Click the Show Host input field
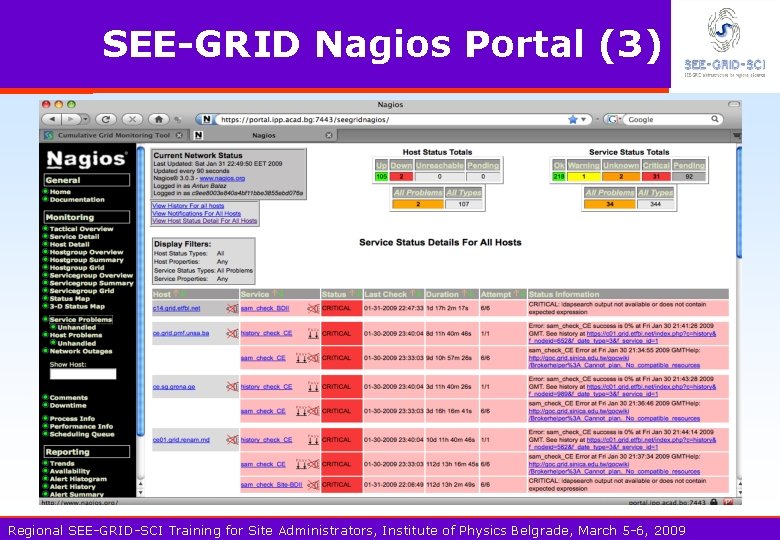 coord(83,374)
